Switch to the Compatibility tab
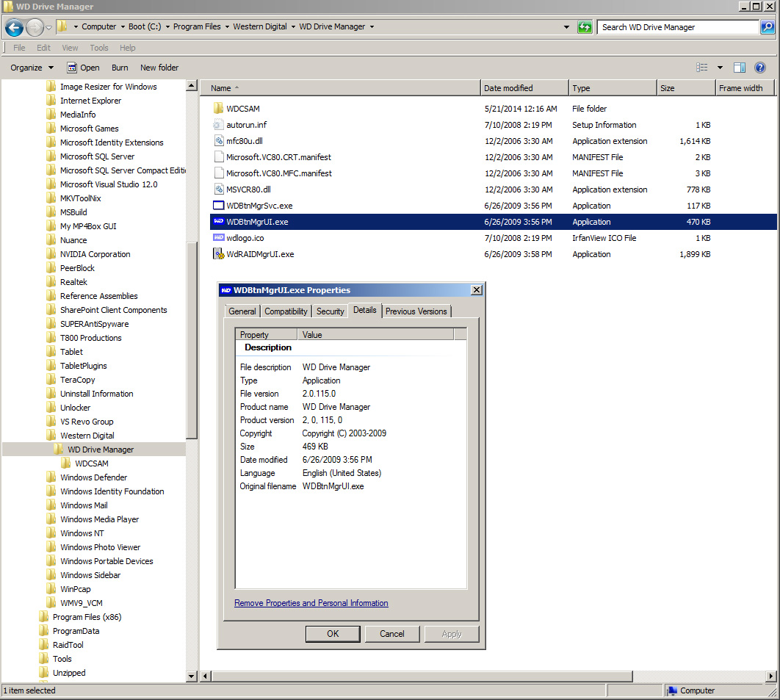Viewport: 780px width, 700px height. 286,311
